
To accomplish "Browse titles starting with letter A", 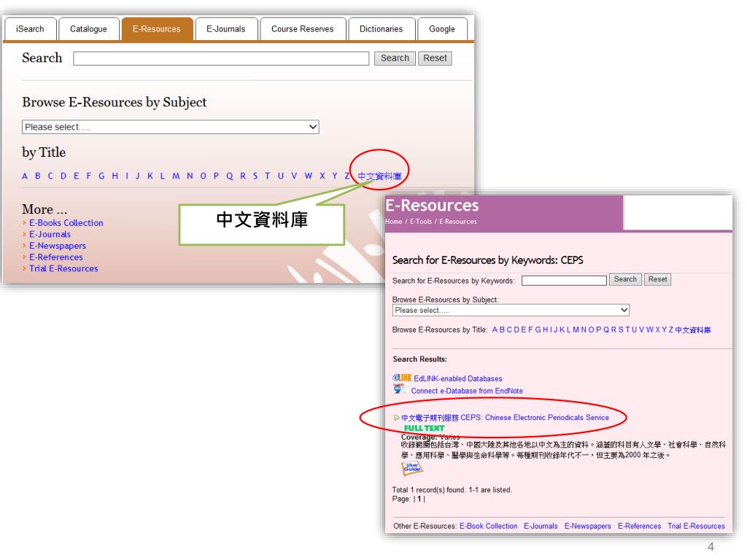I will (x=25, y=176).
